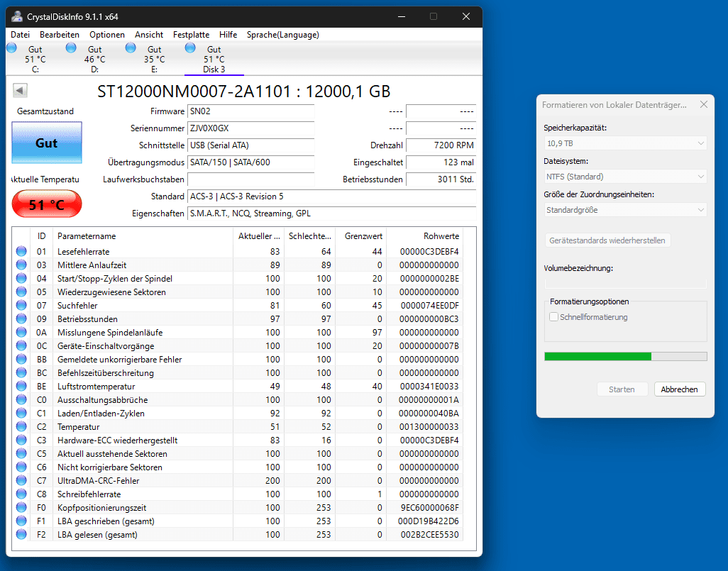This screenshot has width=728, height=571.
Task: Click the CrystalDiskInfo app icon in title bar
Action: 17,17
